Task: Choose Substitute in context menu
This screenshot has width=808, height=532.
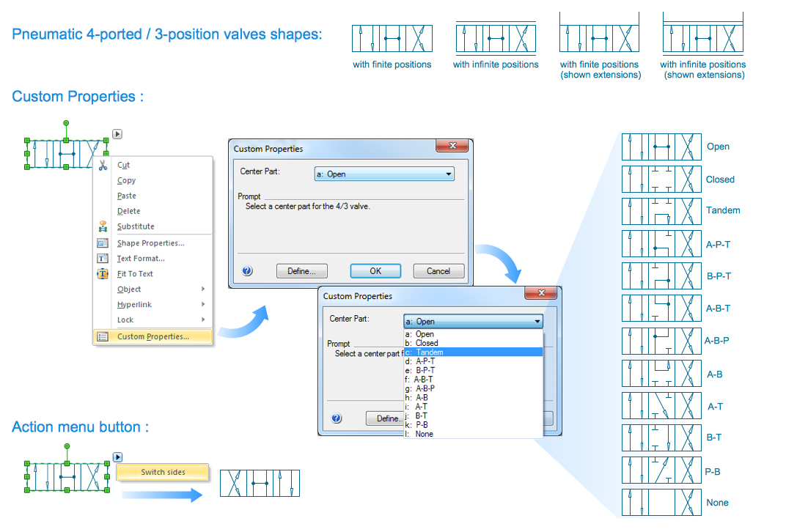Action: [153, 226]
